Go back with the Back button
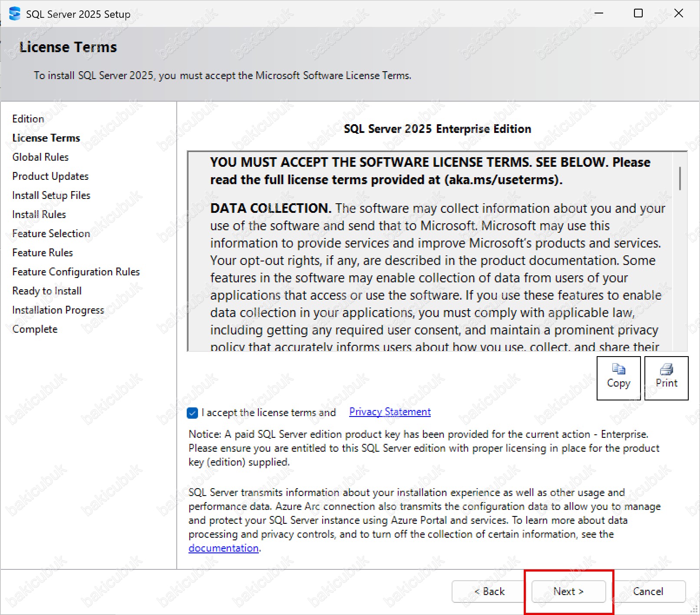 (x=489, y=591)
